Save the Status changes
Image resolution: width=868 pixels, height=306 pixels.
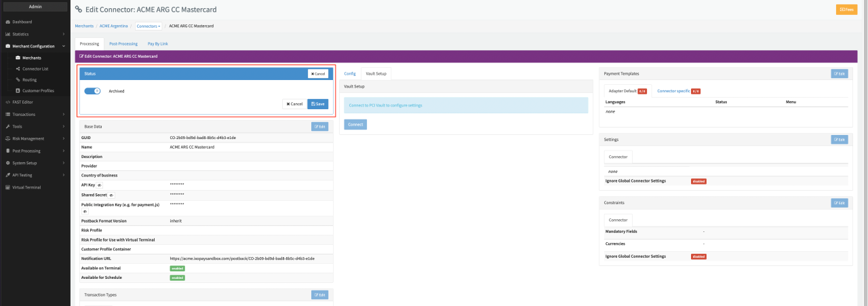click(x=317, y=104)
